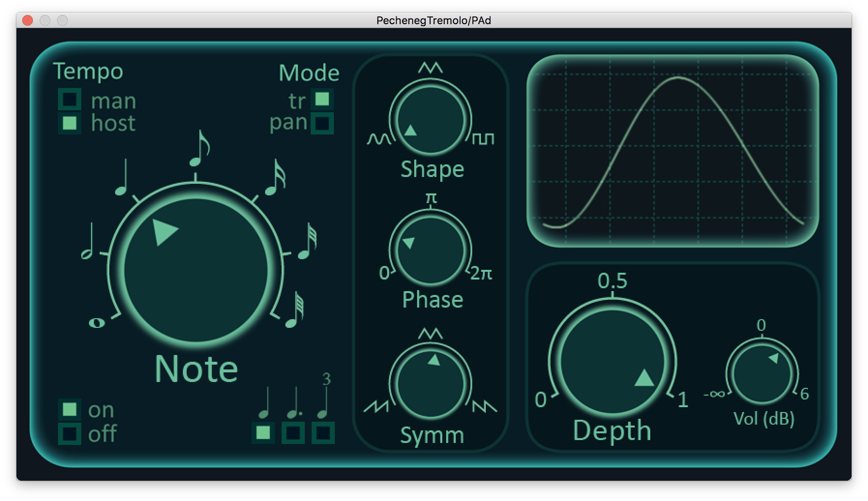Image resolution: width=868 pixels, height=501 pixels.
Task: Click the -∞ label beside Vol knob
Action: 714,395
